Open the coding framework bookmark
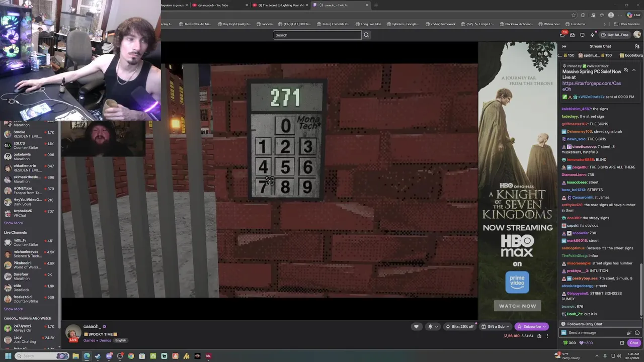Image resolution: width=644 pixels, height=362 pixels. [441, 24]
